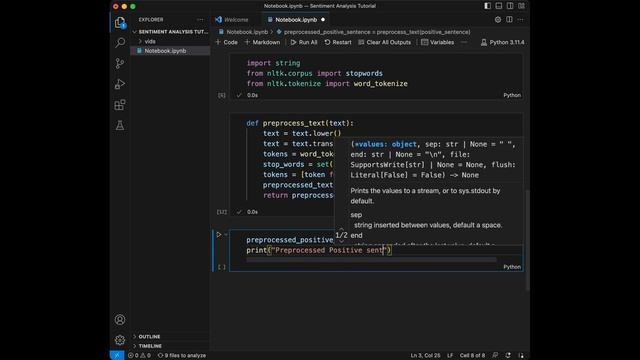Show next signature in parameter hint
640x360 pixels.
point(342,241)
